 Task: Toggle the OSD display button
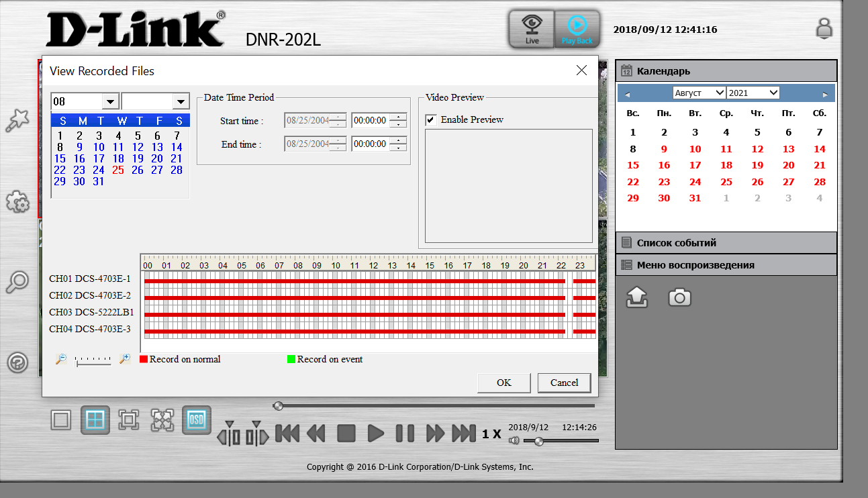click(196, 420)
